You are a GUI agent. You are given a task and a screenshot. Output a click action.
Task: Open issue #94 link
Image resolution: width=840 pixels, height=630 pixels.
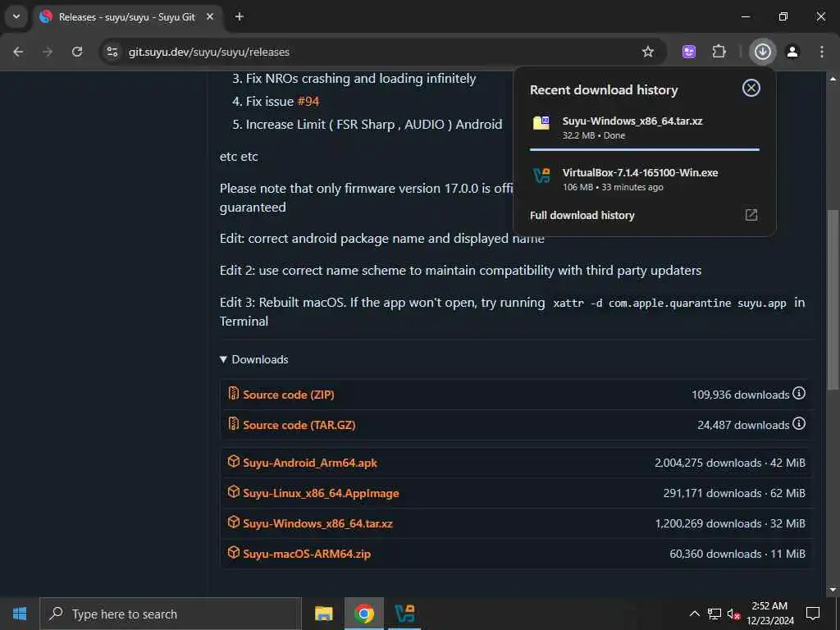pyautogui.click(x=308, y=101)
